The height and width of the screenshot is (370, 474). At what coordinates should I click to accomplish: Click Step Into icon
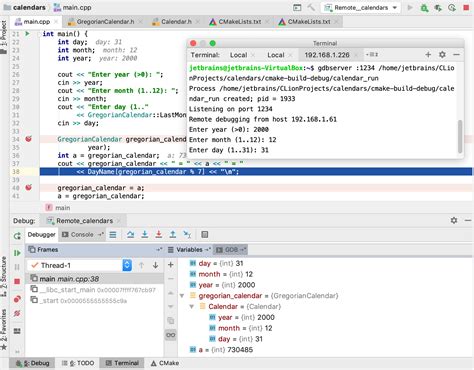tap(145, 235)
